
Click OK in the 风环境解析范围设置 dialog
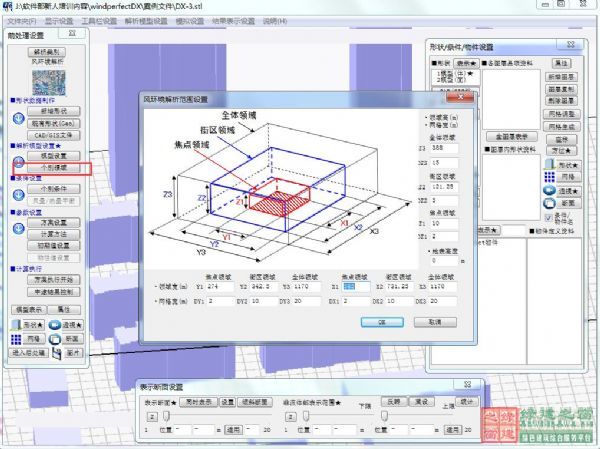[383, 322]
